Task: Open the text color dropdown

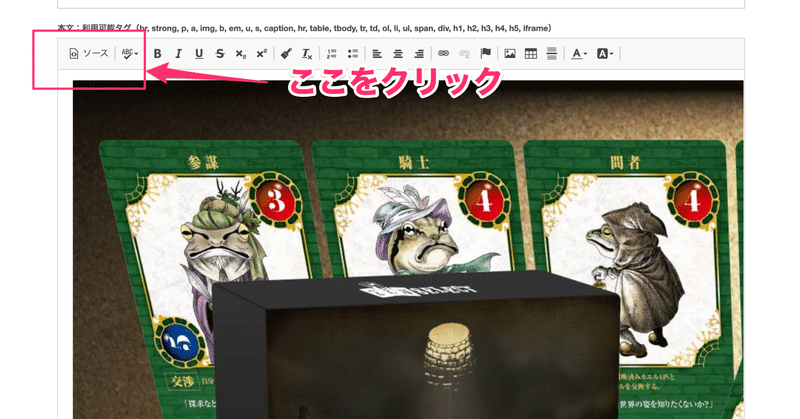Action: (579, 54)
